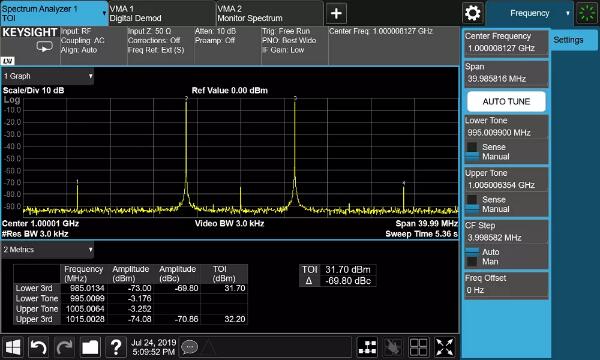Switch to VMA 1 Digital Demod tab
This screenshot has height=360, width=600.
(162, 13)
